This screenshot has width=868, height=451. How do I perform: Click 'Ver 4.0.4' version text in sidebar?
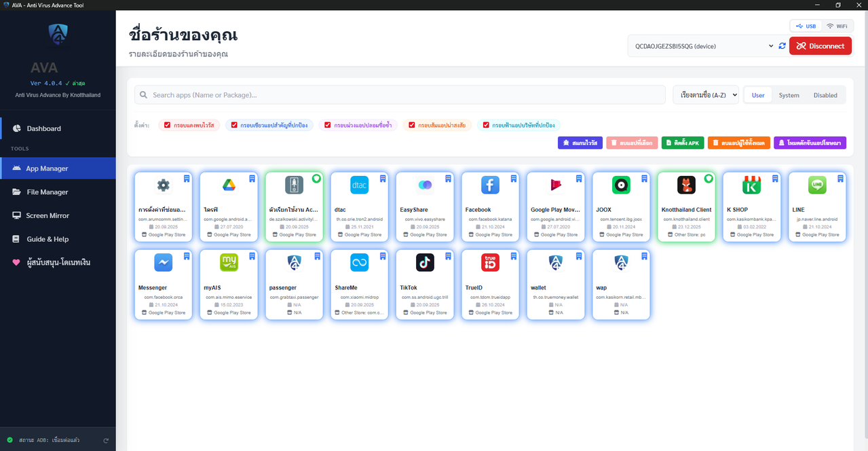pos(46,83)
